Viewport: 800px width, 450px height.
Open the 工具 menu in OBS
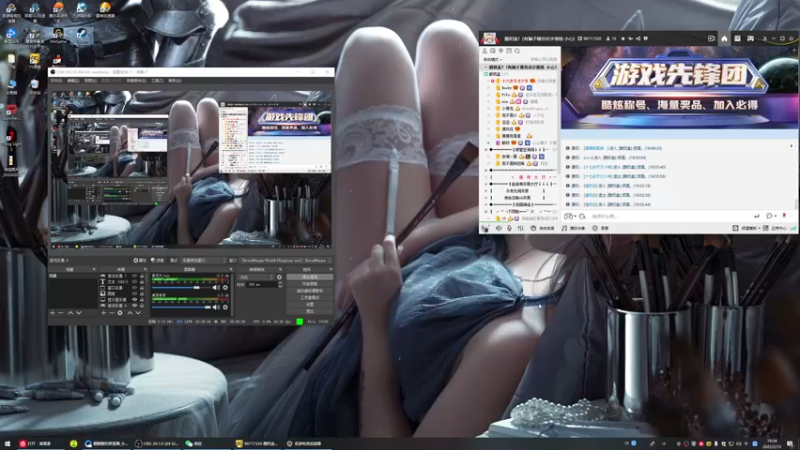[157, 81]
